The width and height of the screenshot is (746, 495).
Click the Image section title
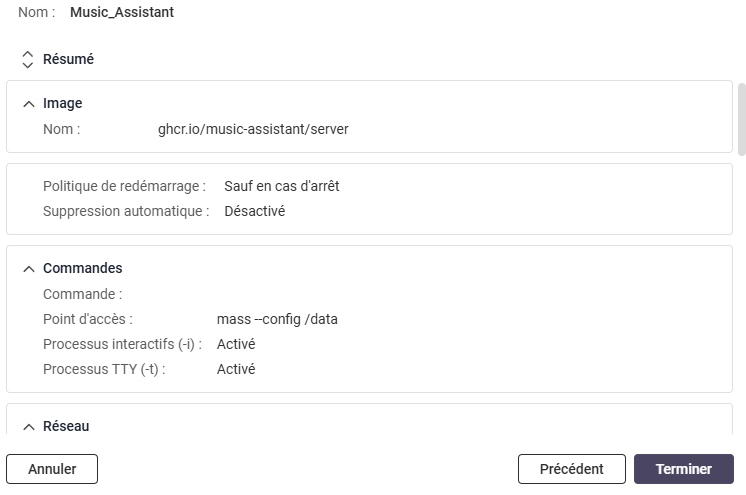coord(63,104)
